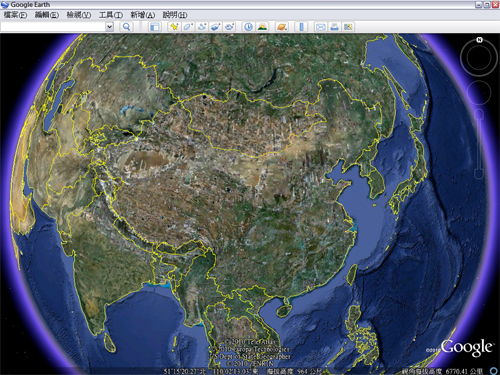This screenshot has height=375, width=500.
Task: Add an image overlay icon
Action: [x=215, y=27]
